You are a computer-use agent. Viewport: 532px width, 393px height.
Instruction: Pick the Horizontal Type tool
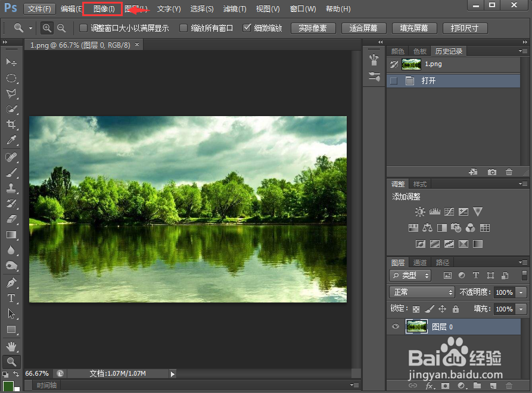[x=11, y=298]
